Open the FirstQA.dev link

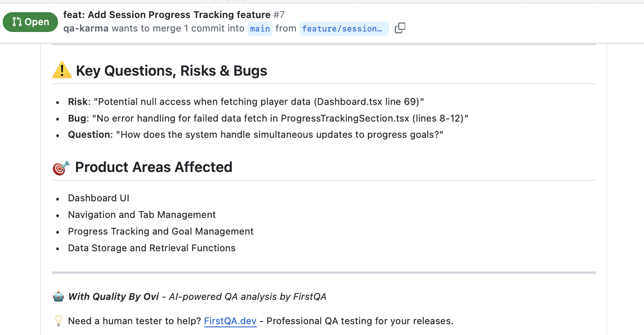[230, 321]
